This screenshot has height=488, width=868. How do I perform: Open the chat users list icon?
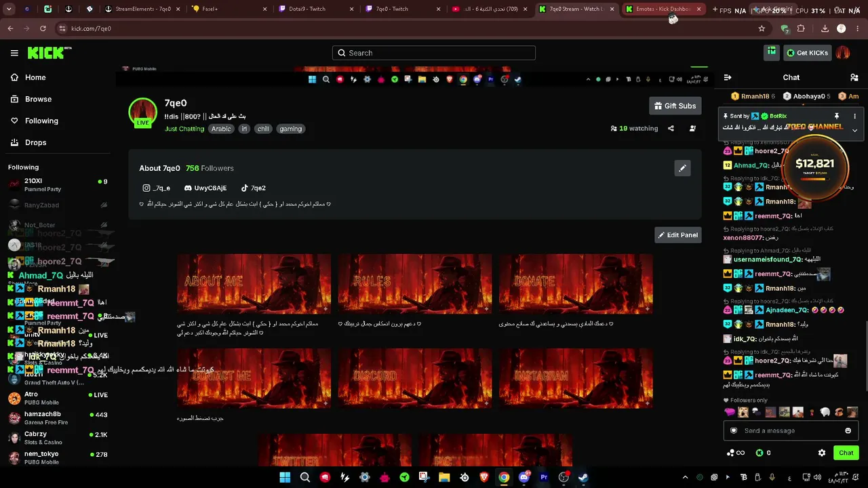coord(854,77)
